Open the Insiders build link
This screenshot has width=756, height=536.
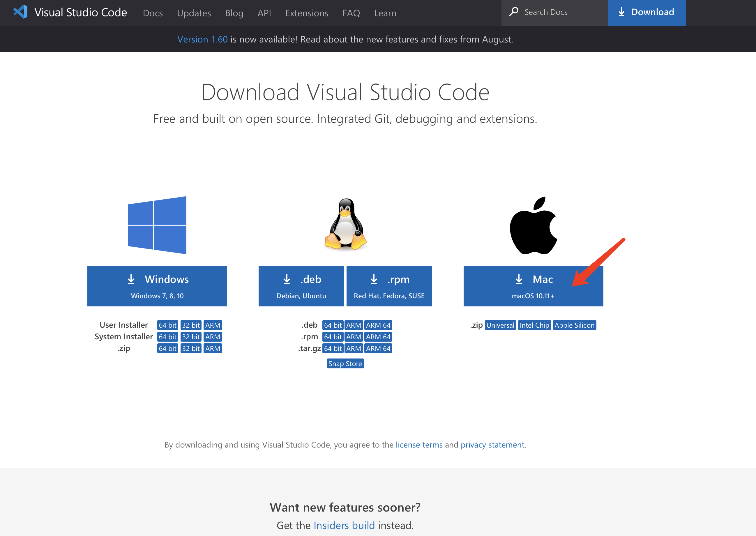pos(344,525)
